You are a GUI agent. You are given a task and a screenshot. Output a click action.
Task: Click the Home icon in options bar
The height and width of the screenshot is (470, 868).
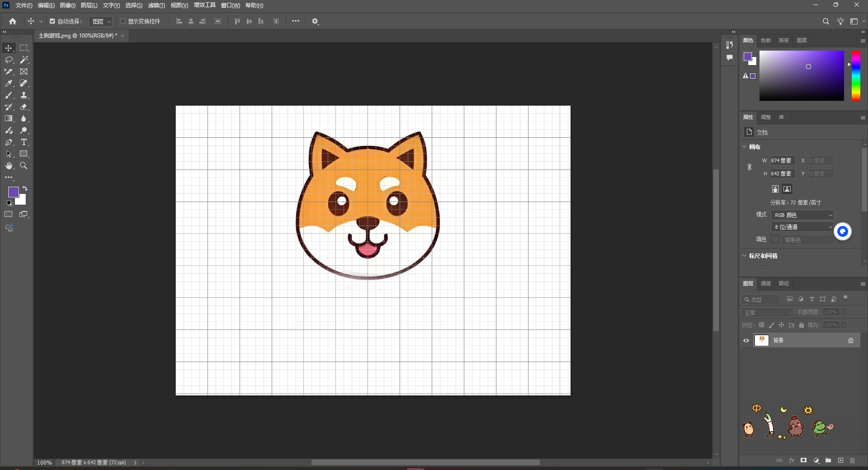click(13, 21)
